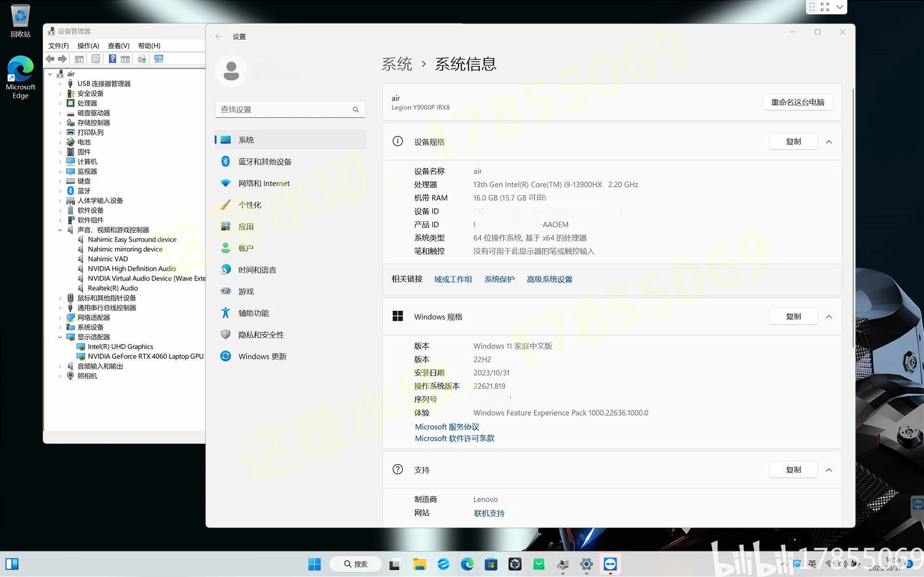
Task: Toggle the console tree icon in Device Manager toolbar
Action: 79,59
